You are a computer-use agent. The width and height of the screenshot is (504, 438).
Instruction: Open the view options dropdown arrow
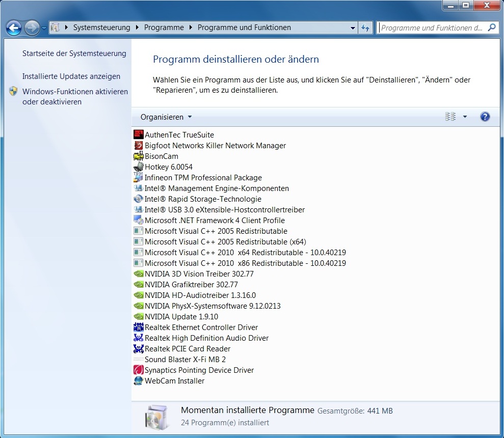coord(465,116)
